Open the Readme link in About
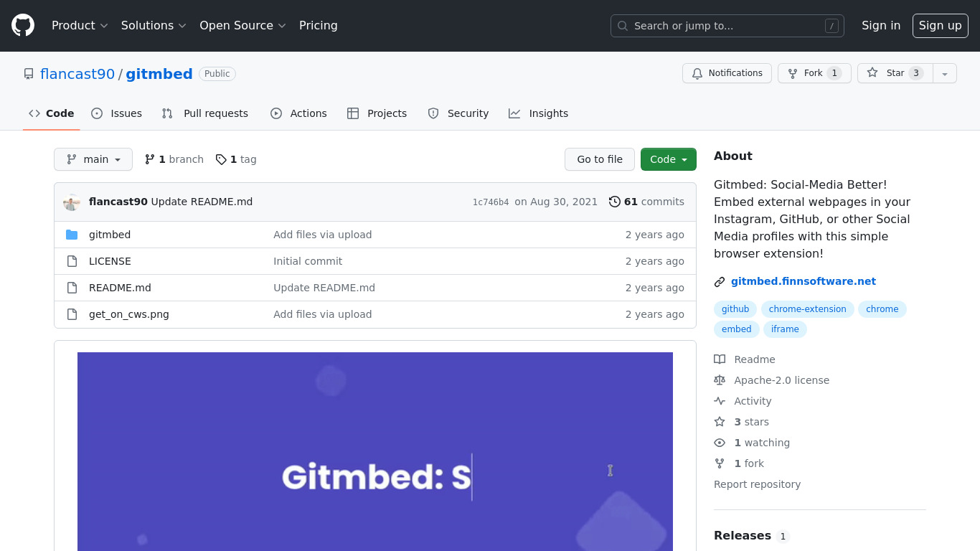The width and height of the screenshot is (980, 551). (x=745, y=359)
